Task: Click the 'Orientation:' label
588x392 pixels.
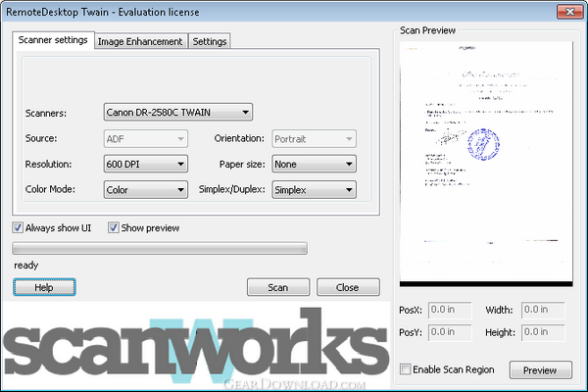Action: (239, 138)
